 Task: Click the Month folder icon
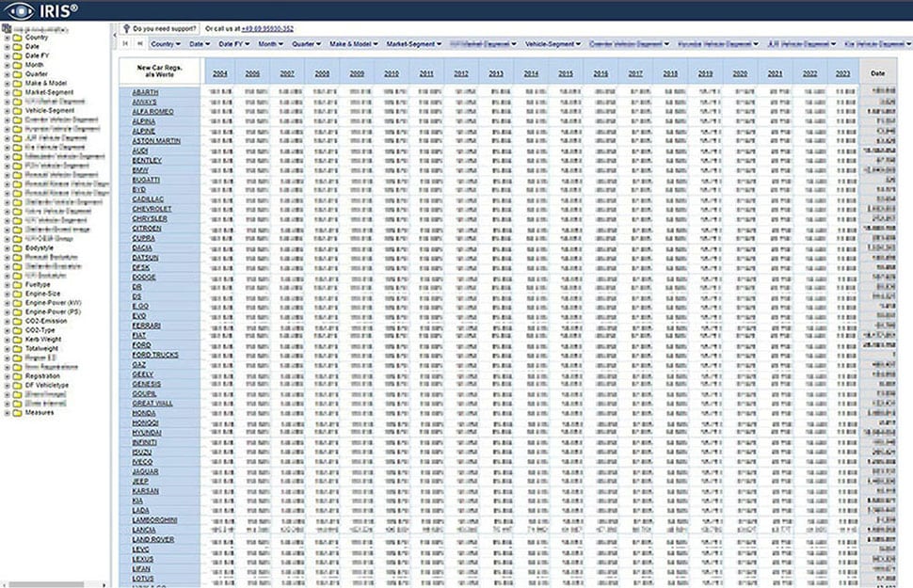[18, 65]
